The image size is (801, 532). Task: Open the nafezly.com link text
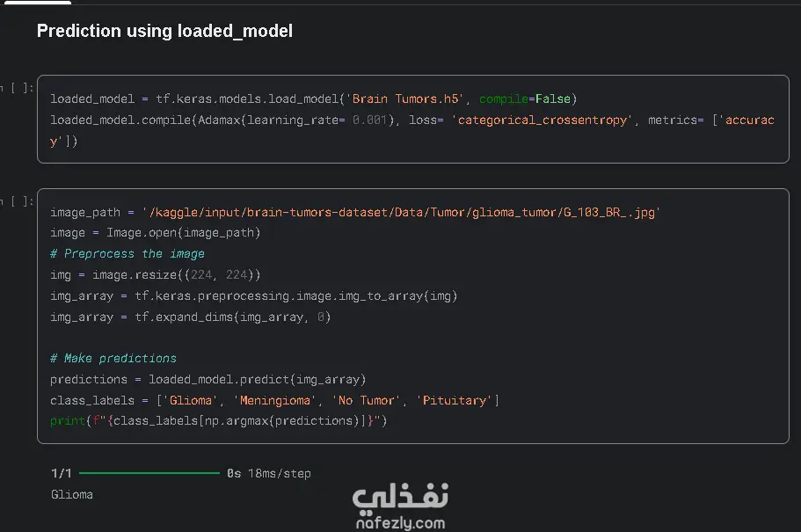click(400, 524)
